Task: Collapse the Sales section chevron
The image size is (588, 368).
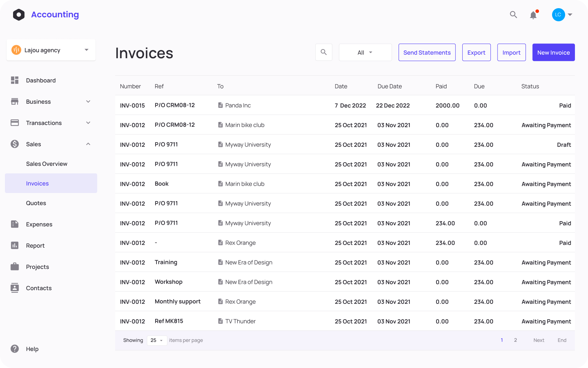Action: (x=88, y=144)
